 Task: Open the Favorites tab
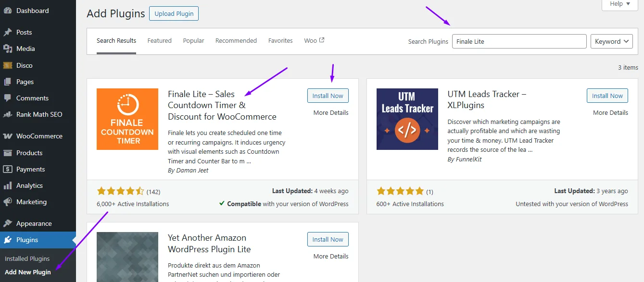coord(280,41)
